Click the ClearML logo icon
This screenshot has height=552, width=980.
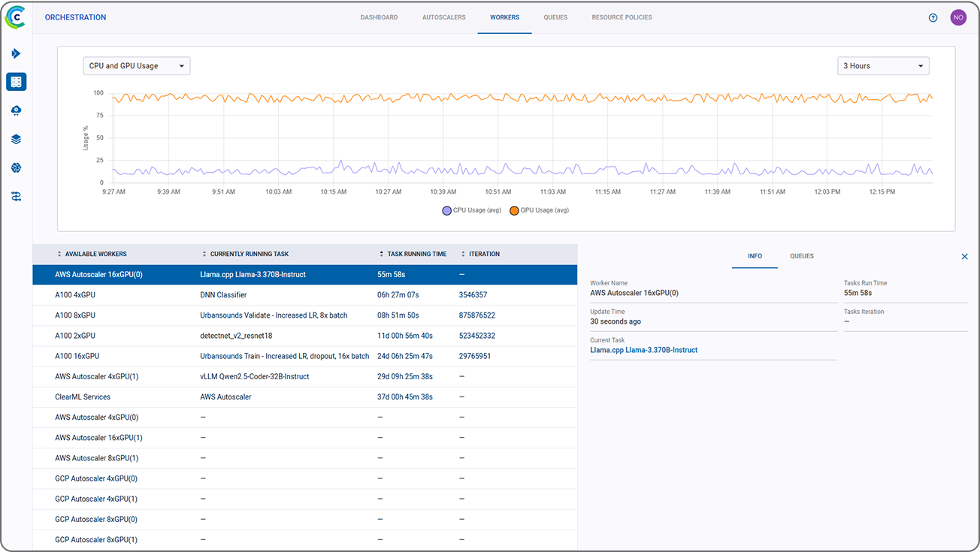15,17
